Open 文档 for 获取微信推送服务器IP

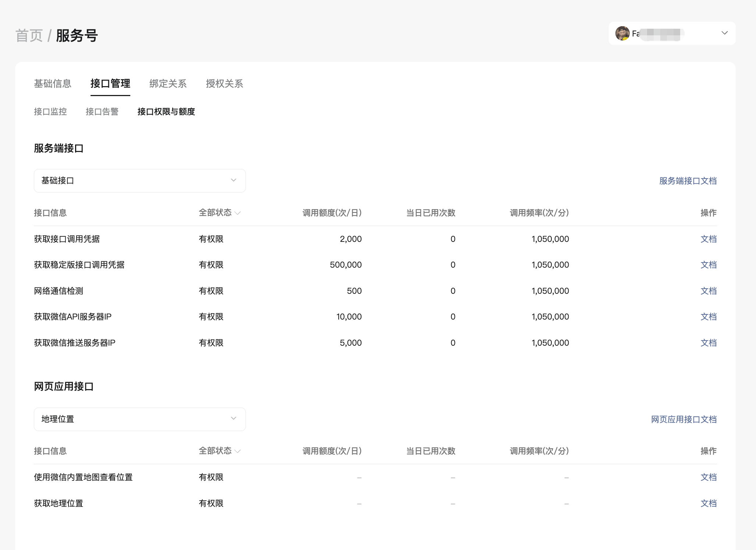(x=708, y=343)
